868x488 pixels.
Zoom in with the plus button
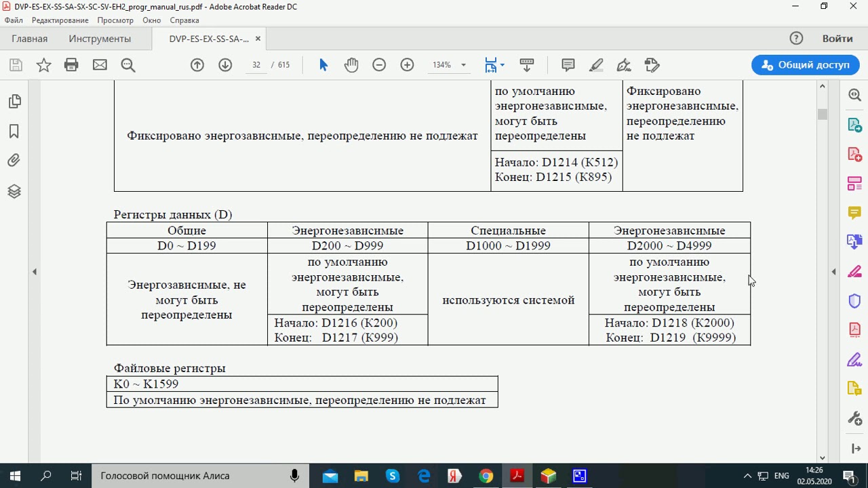pyautogui.click(x=407, y=65)
